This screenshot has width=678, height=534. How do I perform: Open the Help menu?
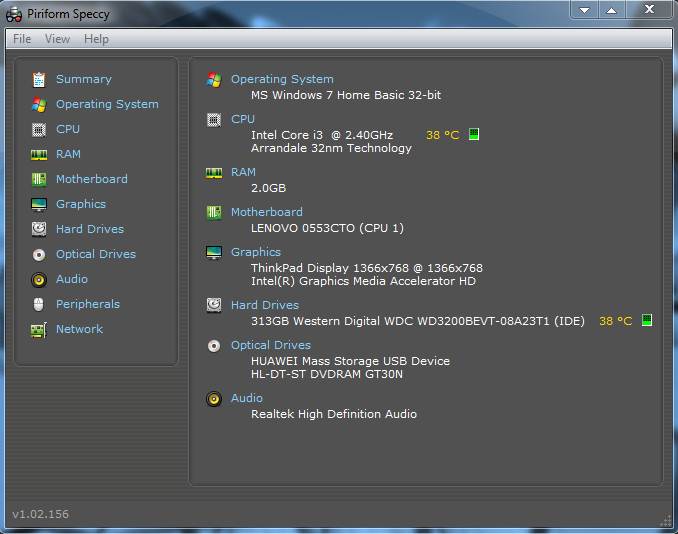pyautogui.click(x=96, y=39)
